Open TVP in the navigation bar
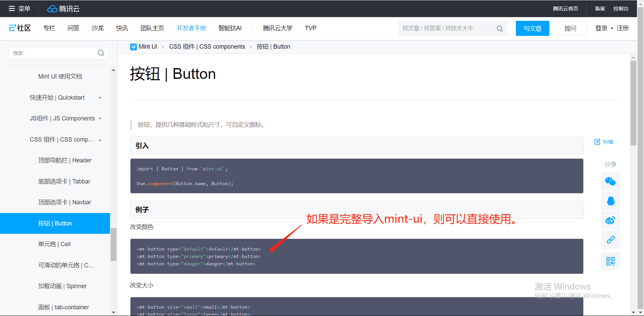Image resolution: width=644 pixels, height=316 pixels. point(311,28)
